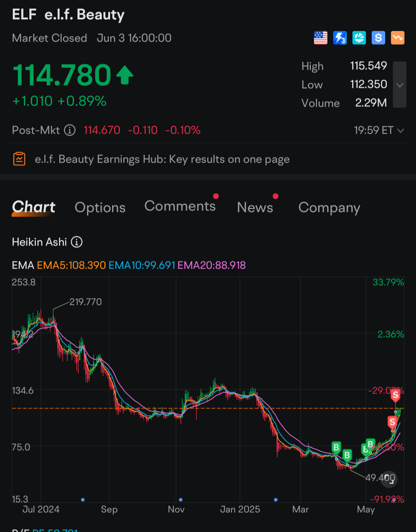The height and width of the screenshot is (532, 416).
Task: Open the News tab
Action: pos(255,207)
